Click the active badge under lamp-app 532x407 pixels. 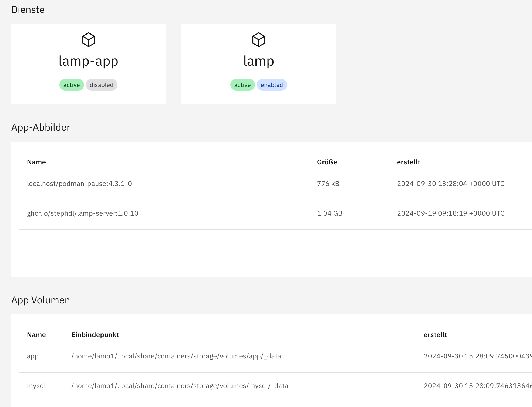tap(72, 85)
